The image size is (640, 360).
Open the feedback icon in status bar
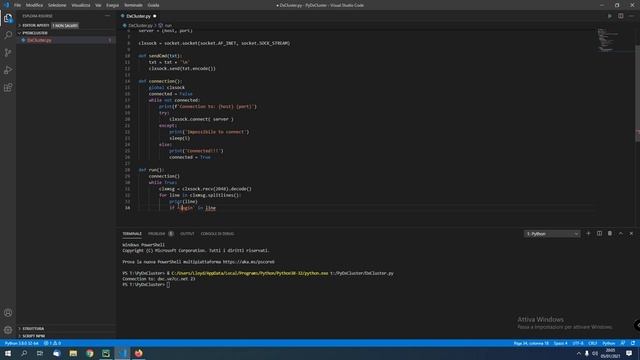(622, 343)
